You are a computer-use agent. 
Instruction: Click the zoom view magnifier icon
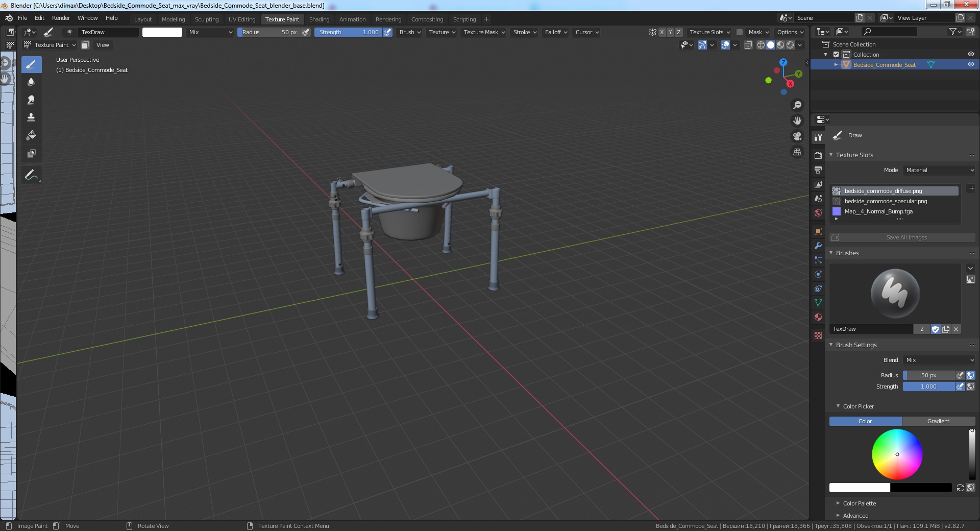click(x=797, y=105)
